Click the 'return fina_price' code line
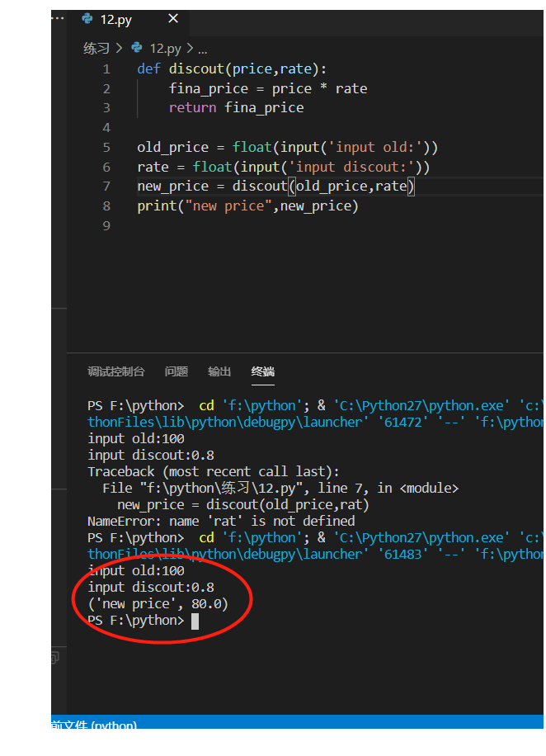Viewport: 546px width, 756px height. 236,107
